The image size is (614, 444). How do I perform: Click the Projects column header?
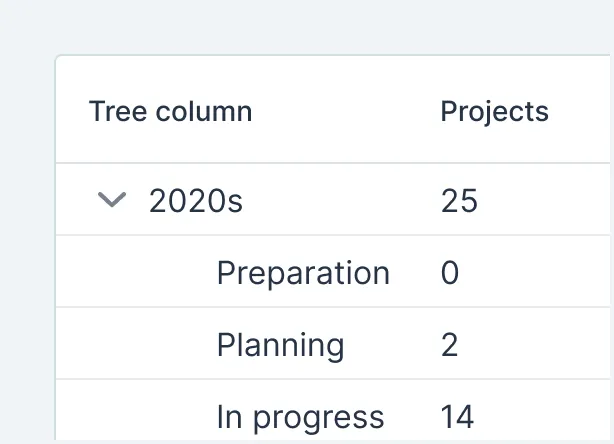(494, 111)
